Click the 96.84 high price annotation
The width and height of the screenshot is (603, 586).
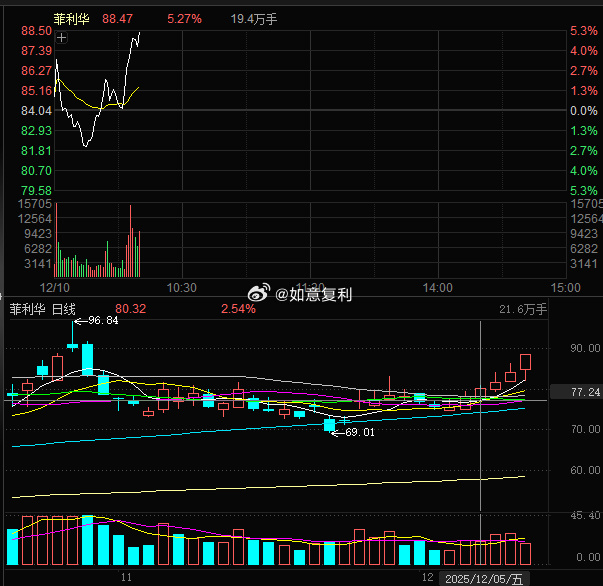pos(103,320)
